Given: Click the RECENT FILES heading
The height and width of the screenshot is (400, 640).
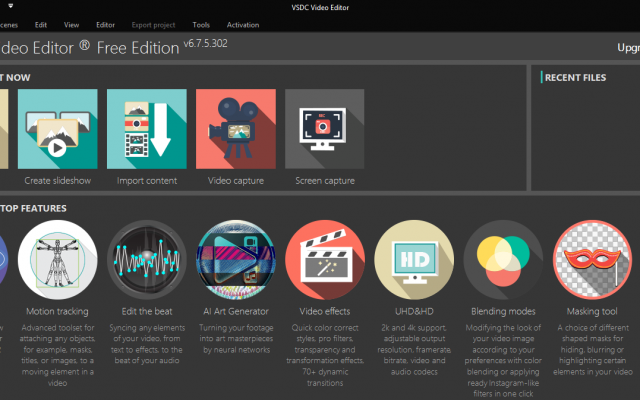Looking at the screenshot, I should 576,78.
